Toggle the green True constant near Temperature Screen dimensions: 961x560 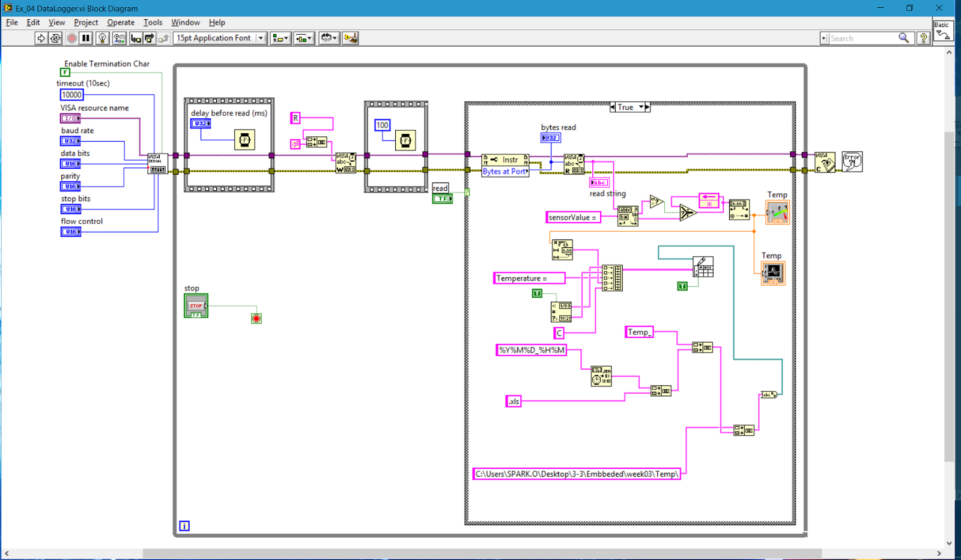pos(538,294)
